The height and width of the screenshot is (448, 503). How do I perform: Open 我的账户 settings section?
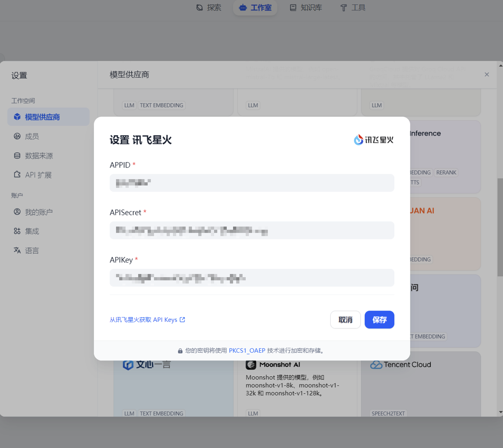(48, 212)
